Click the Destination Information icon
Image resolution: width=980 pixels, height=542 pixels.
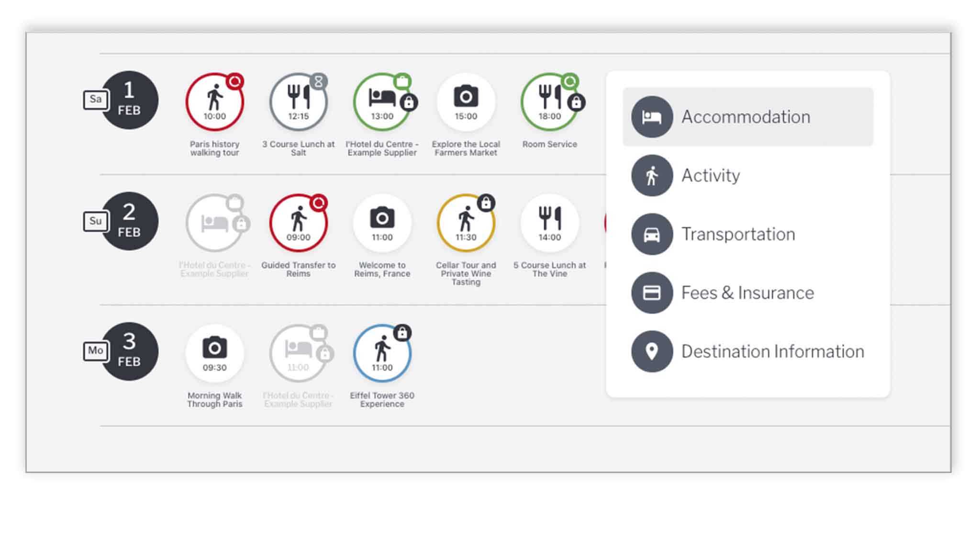pos(652,351)
